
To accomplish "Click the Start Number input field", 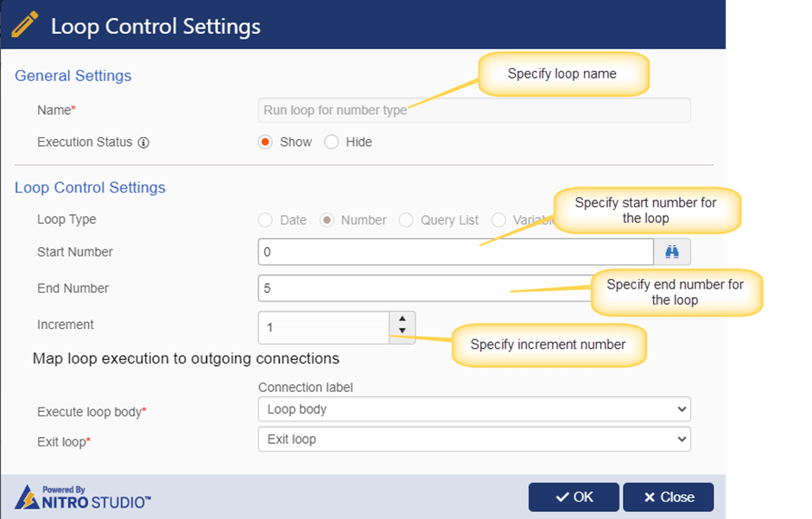I will [x=456, y=252].
